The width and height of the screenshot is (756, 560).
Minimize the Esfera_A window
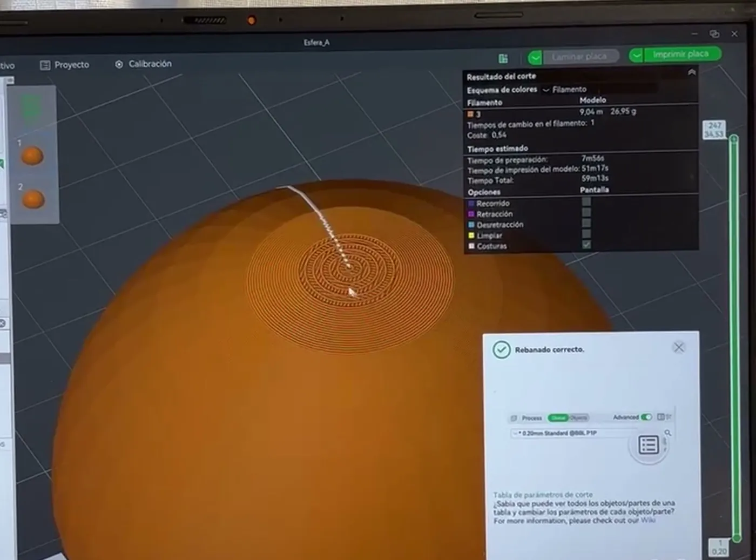click(694, 33)
